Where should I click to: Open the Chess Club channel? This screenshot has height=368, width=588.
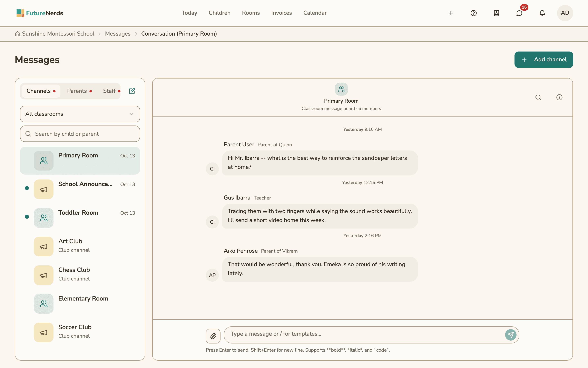point(80,275)
